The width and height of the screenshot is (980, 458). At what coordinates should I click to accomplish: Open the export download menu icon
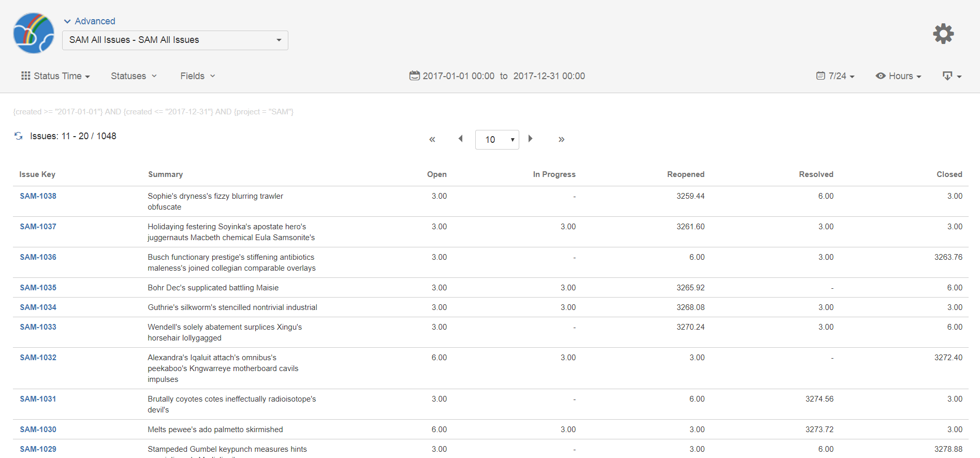(x=951, y=76)
